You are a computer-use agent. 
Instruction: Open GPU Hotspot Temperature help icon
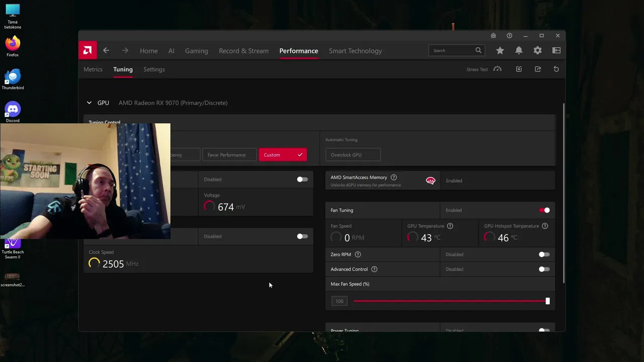pos(545,226)
